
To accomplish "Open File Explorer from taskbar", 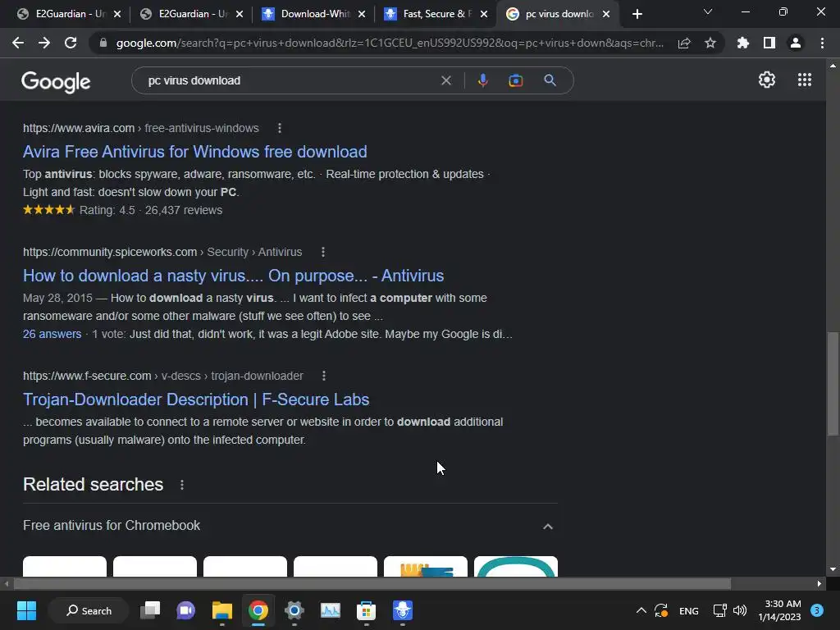I will (x=221, y=610).
